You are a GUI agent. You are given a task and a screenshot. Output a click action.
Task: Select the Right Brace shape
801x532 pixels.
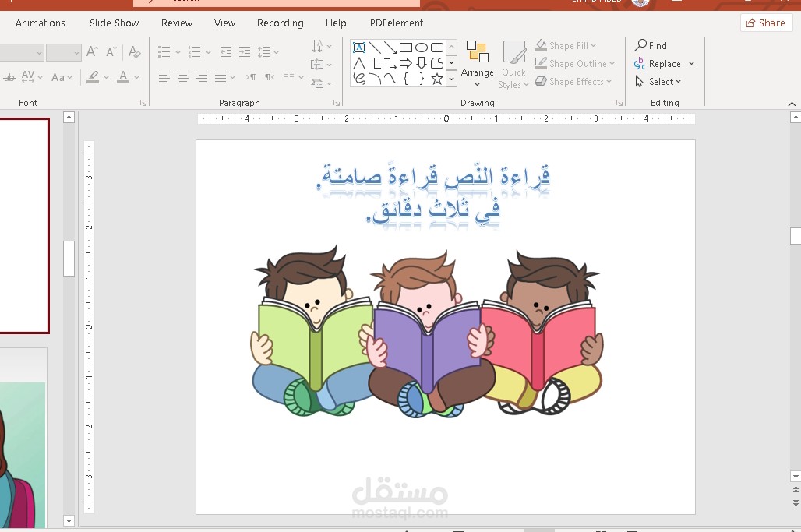422,79
